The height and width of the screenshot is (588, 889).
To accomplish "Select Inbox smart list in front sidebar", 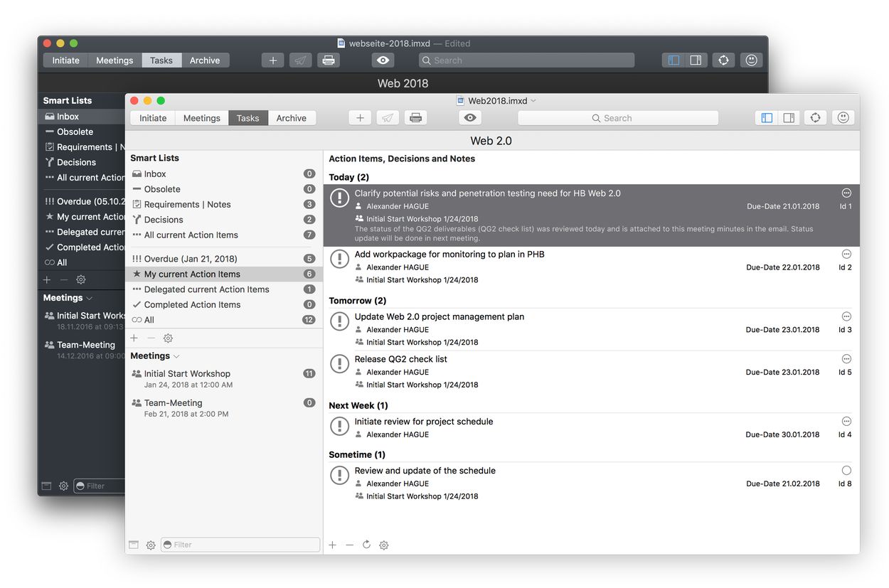I will point(223,173).
